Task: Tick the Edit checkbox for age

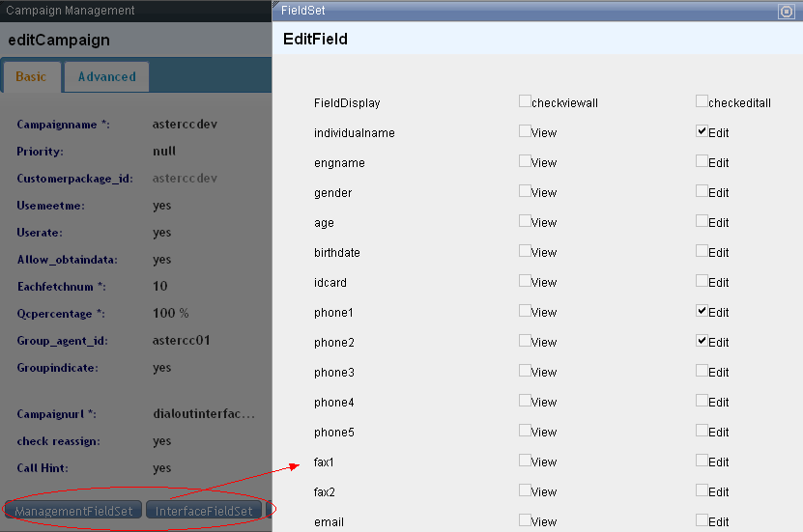Action: pyautogui.click(x=702, y=221)
